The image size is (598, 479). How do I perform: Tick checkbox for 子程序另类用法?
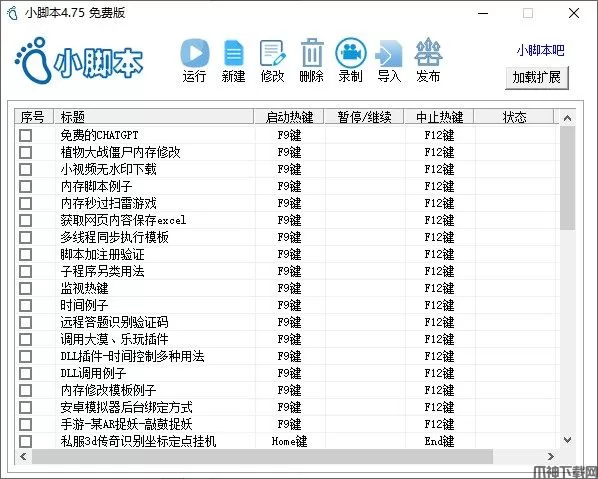click(x=26, y=272)
